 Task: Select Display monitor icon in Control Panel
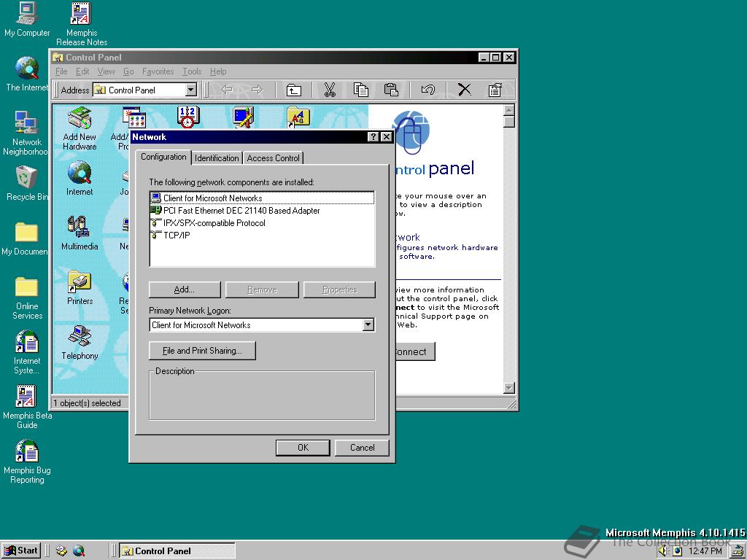coord(243,117)
